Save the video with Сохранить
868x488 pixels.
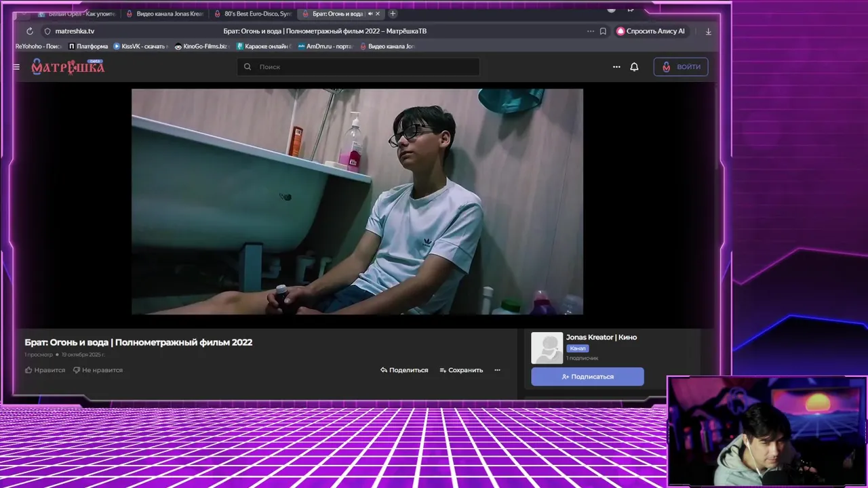pyautogui.click(x=461, y=370)
